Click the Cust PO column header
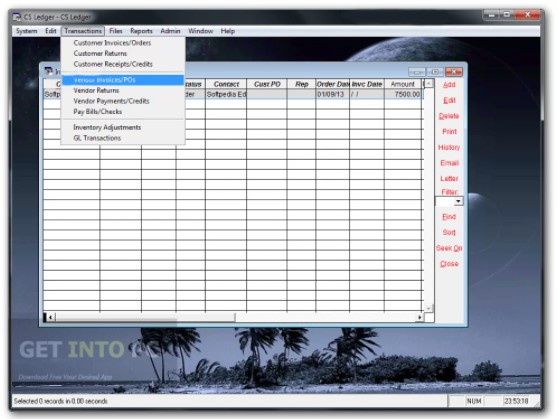The width and height of the screenshot is (558, 419). (x=267, y=84)
